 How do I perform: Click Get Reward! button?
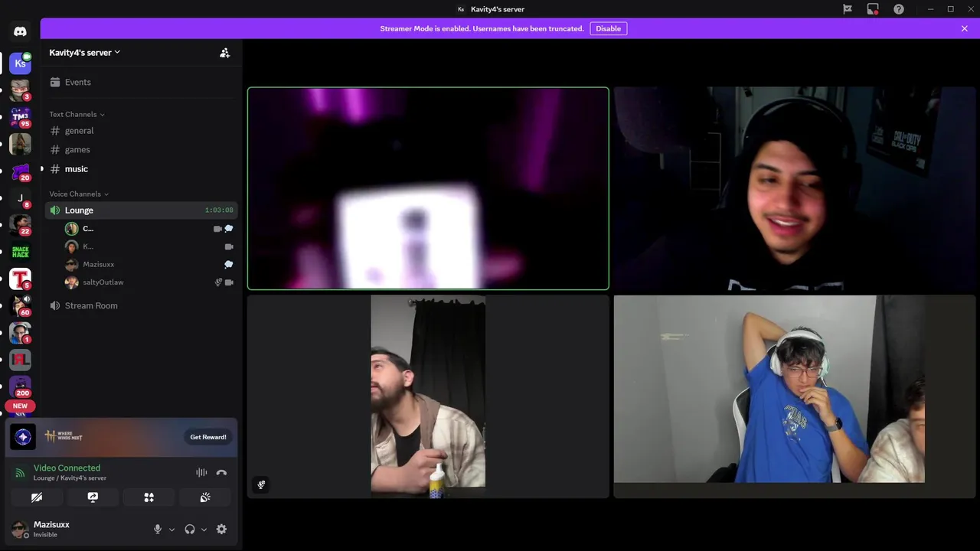[x=208, y=437]
